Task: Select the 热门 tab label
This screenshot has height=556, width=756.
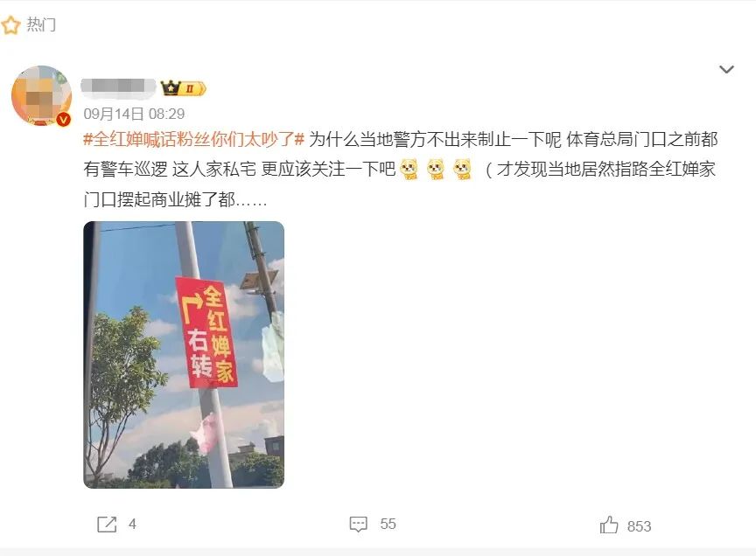Action: coord(41,24)
